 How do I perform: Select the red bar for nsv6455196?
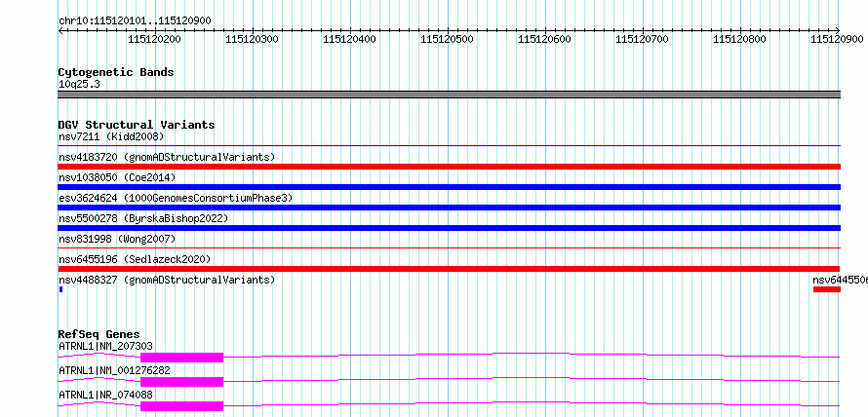point(449,269)
